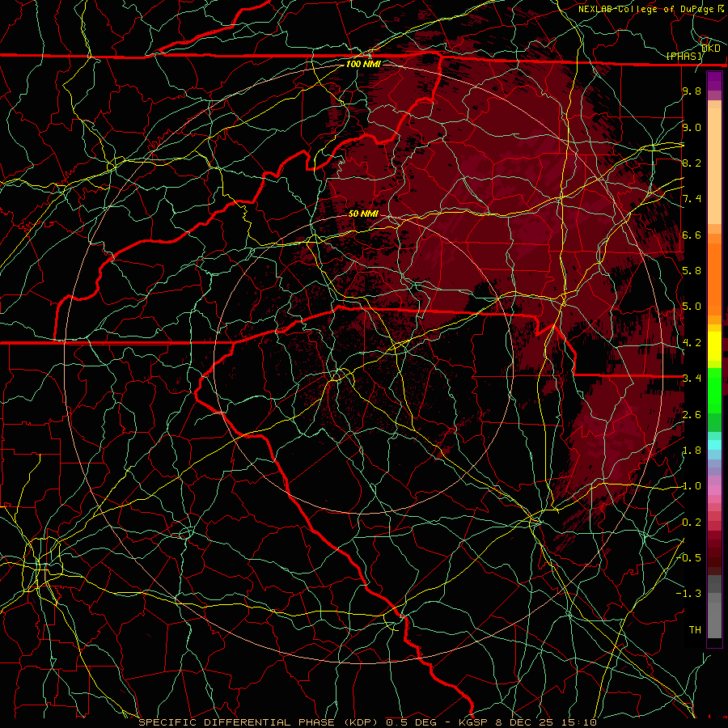Click the 9.8 value on the scale
Image resolution: width=728 pixels, height=728 pixels.
(692, 91)
